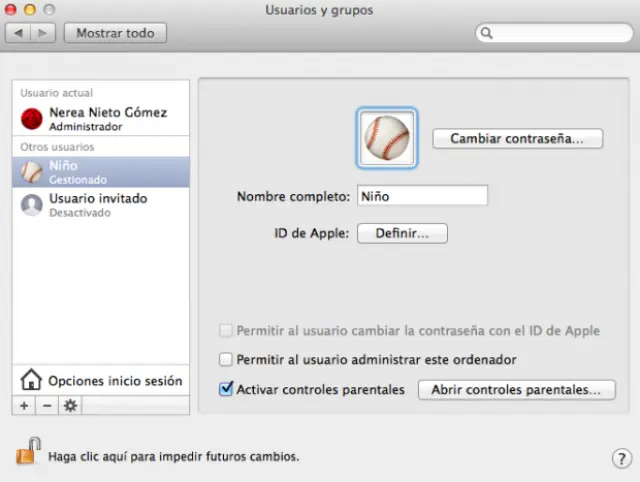Click the add user plus button
This screenshot has width=640, height=482.
coord(24,405)
